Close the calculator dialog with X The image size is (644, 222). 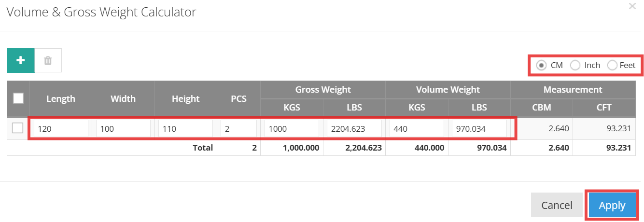click(632, 7)
